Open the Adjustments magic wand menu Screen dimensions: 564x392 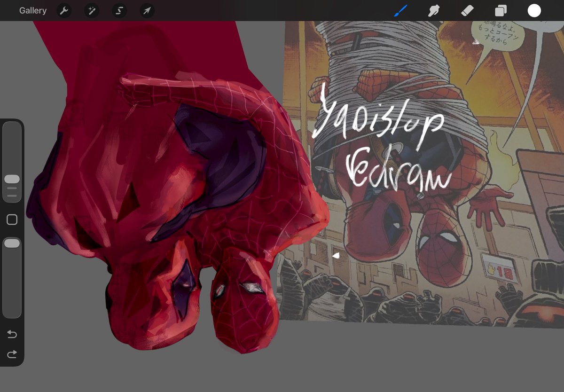pos(92,10)
